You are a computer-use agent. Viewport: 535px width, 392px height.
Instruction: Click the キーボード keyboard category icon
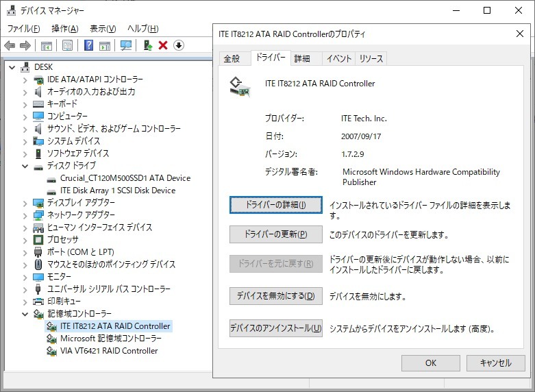coord(38,104)
